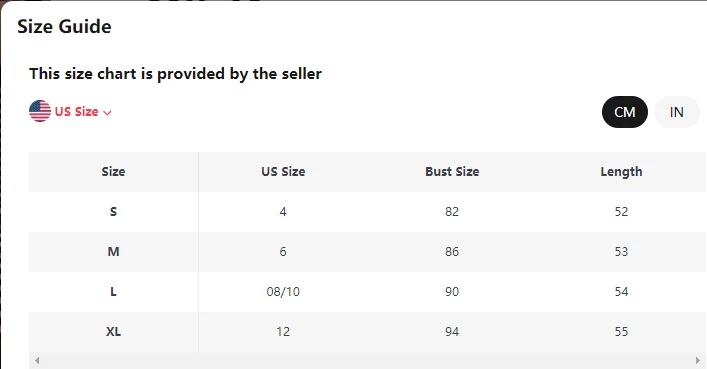Screen dimensions: 707x369
Task: Select the US Size column header
Action: click(283, 172)
